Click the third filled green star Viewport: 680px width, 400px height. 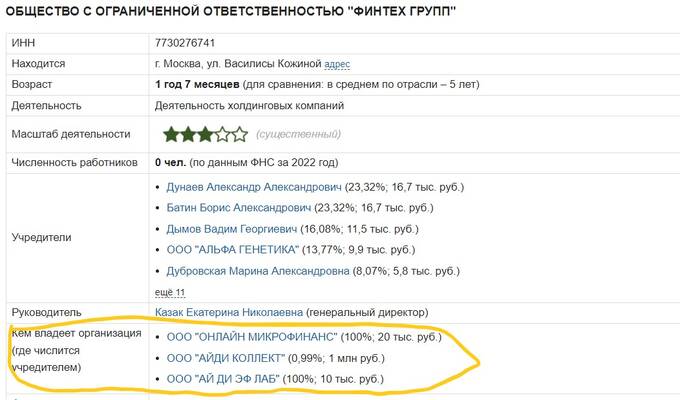click(205, 134)
